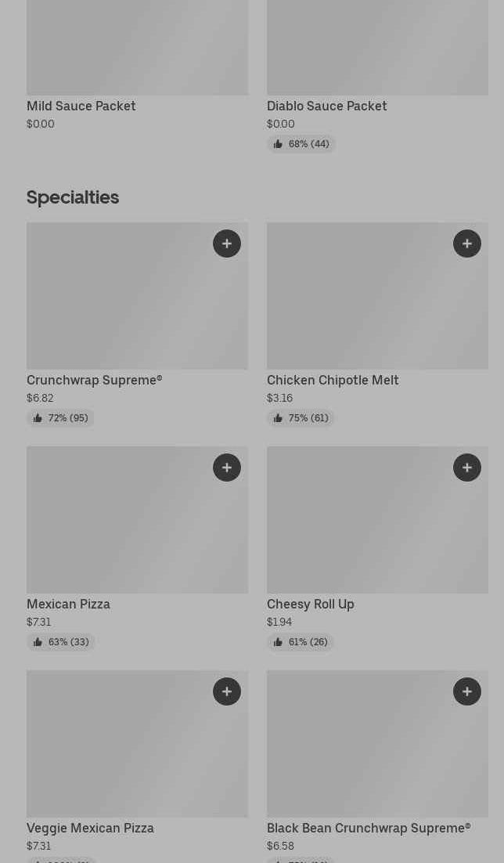The image size is (504, 863).
Task: Select the Specialties section heading
Action: pyautogui.click(x=73, y=197)
